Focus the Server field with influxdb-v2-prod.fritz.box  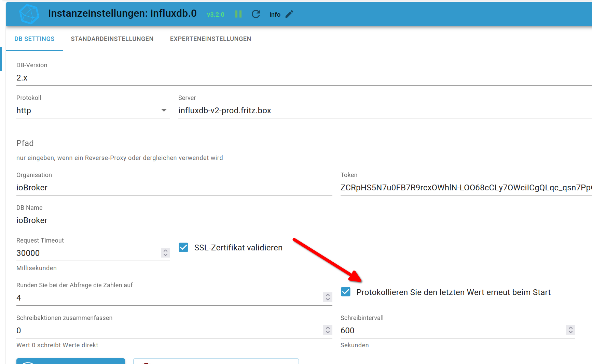tap(385, 111)
